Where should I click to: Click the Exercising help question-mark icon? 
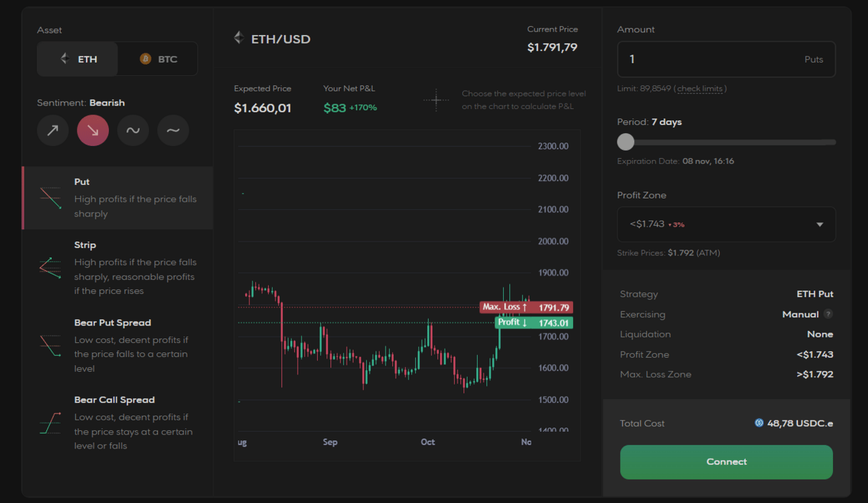pyautogui.click(x=828, y=314)
